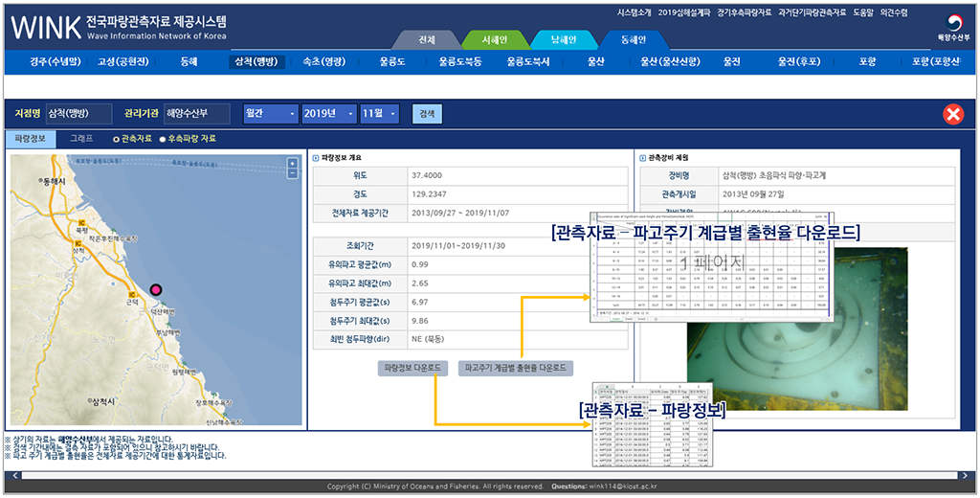Open the 2019심해설계파 link

tap(684, 12)
